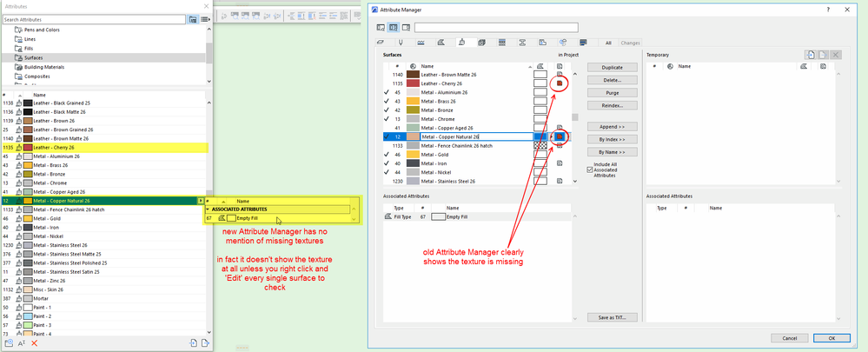868x352 pixels.
Task: Select Building Materials in attribute tree
Action: tap(44, 66)
